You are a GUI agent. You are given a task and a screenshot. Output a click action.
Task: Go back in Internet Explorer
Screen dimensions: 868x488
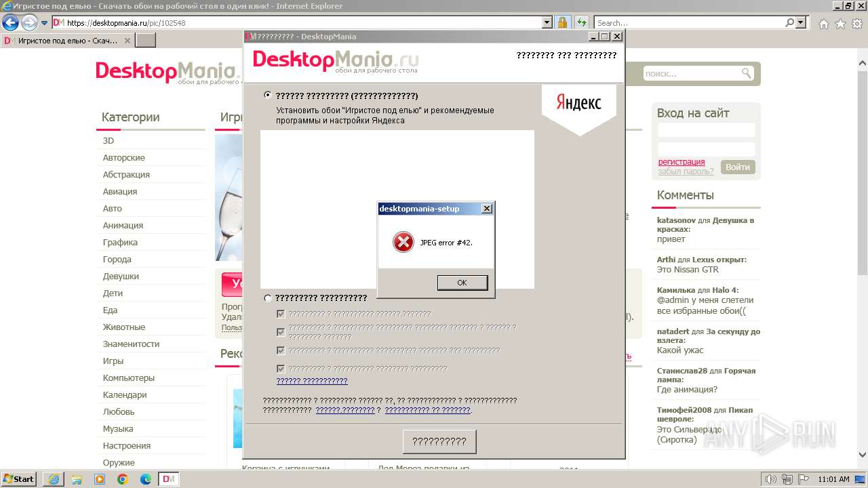(x=10, y=22)
